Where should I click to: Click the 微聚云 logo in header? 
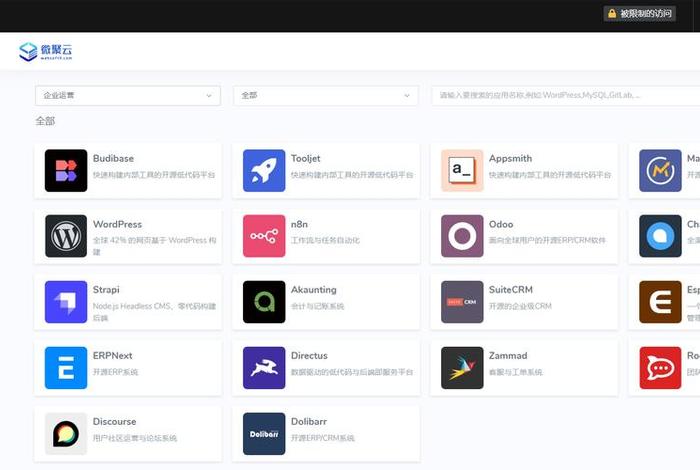coord(46,51)
